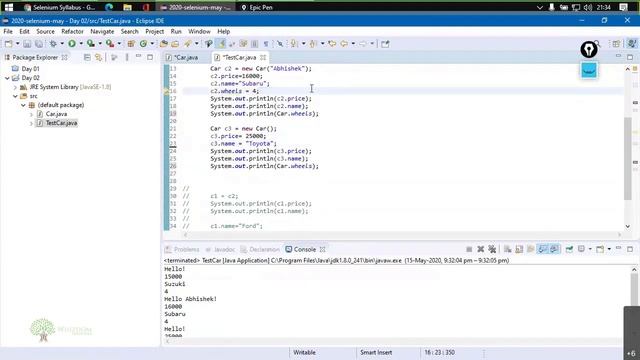This screenshot has width=640, height=360.
Task: Open Package Explorer View Menu
Action: point(127,58)
